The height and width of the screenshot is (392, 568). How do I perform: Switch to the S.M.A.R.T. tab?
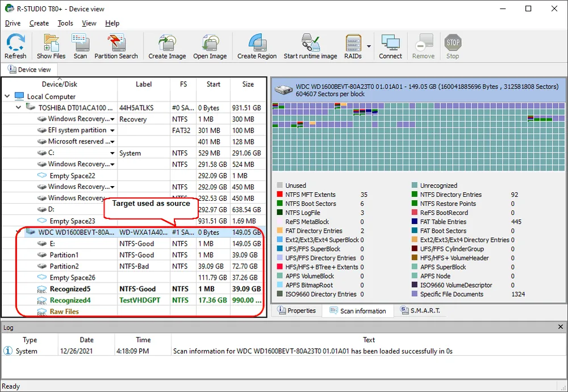click(x=420, y=310)
